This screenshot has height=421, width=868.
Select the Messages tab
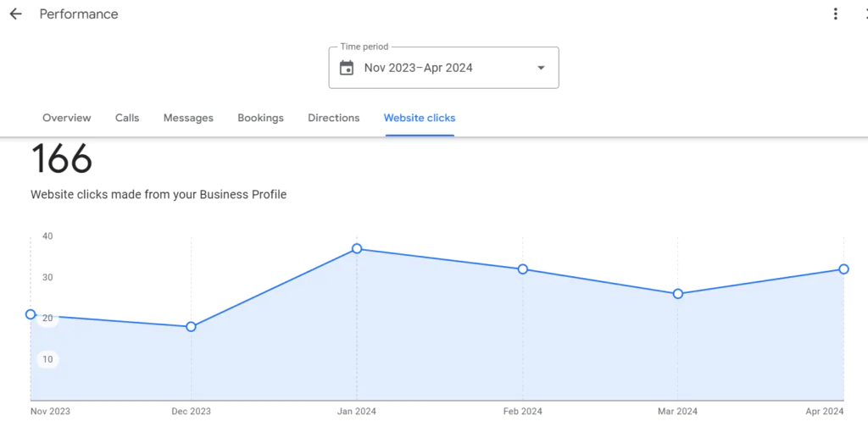[x=188, y=118]
